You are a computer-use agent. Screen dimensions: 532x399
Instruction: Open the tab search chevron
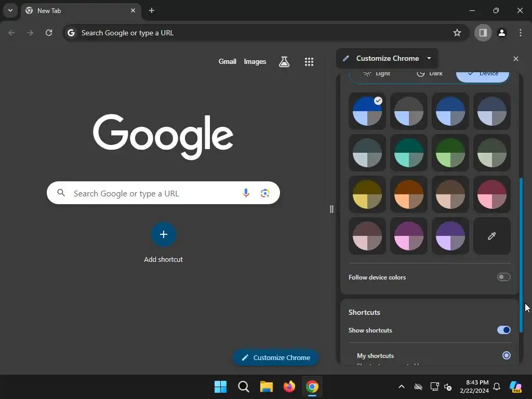(x=10, y=10)
